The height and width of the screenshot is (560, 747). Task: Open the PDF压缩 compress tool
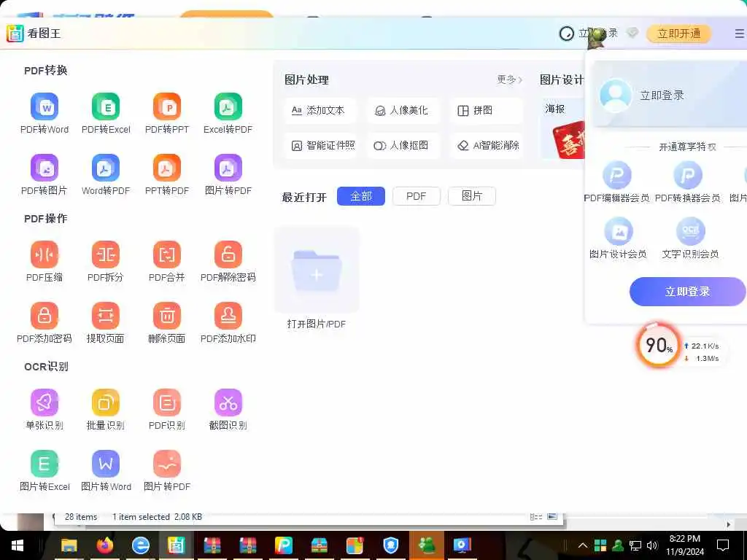point(44,262)
